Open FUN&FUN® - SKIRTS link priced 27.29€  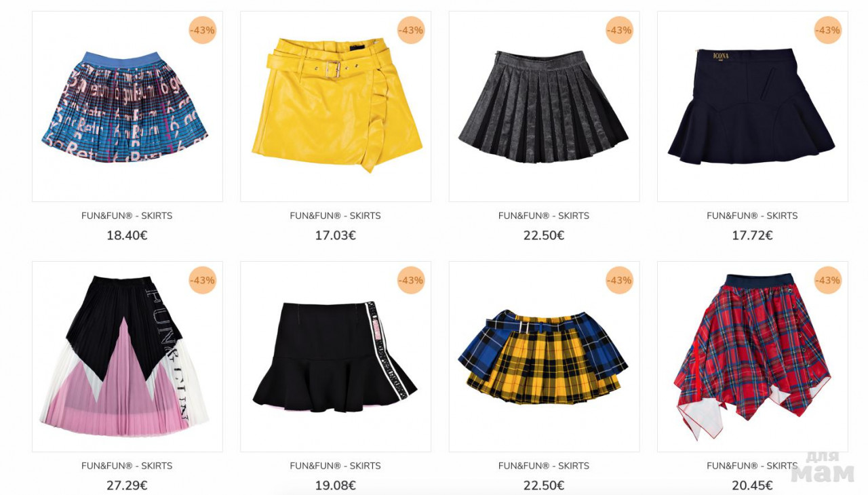point(127,466)
